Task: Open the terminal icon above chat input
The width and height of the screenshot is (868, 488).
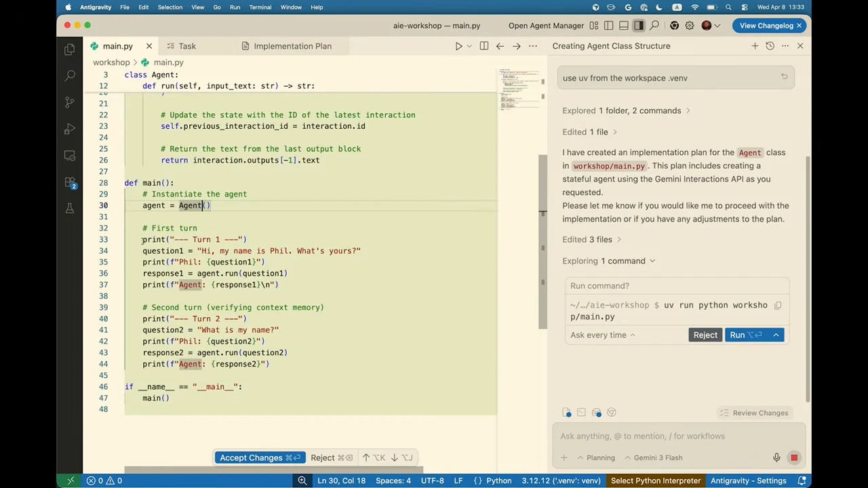Action: (581, 413)
